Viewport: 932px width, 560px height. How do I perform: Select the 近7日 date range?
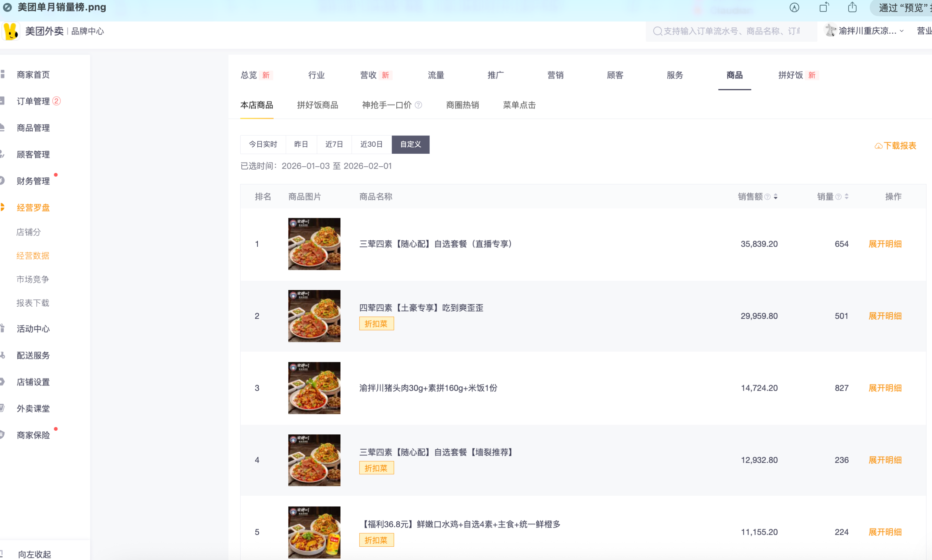[334, 144]
